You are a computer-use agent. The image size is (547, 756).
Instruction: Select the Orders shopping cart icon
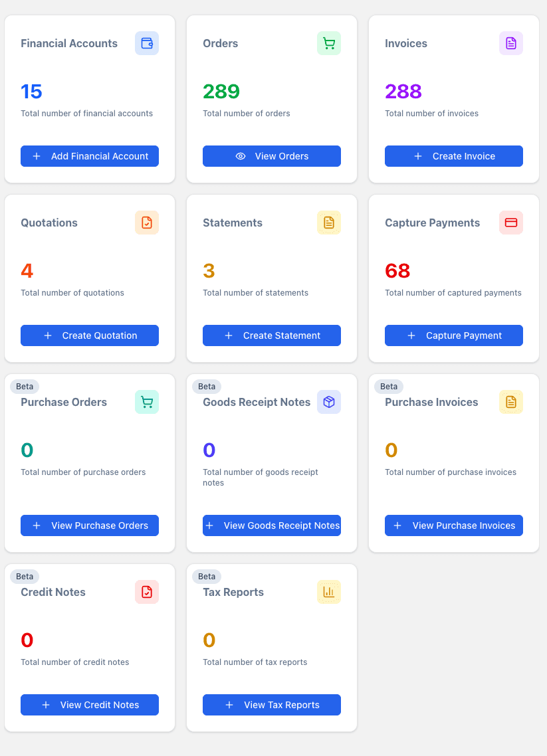(x=329, y=43)
